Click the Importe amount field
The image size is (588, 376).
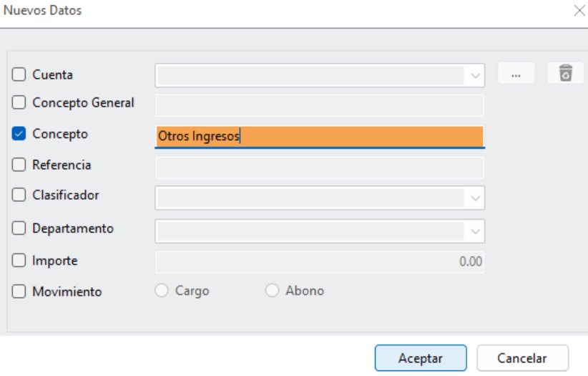click(320, 262)
